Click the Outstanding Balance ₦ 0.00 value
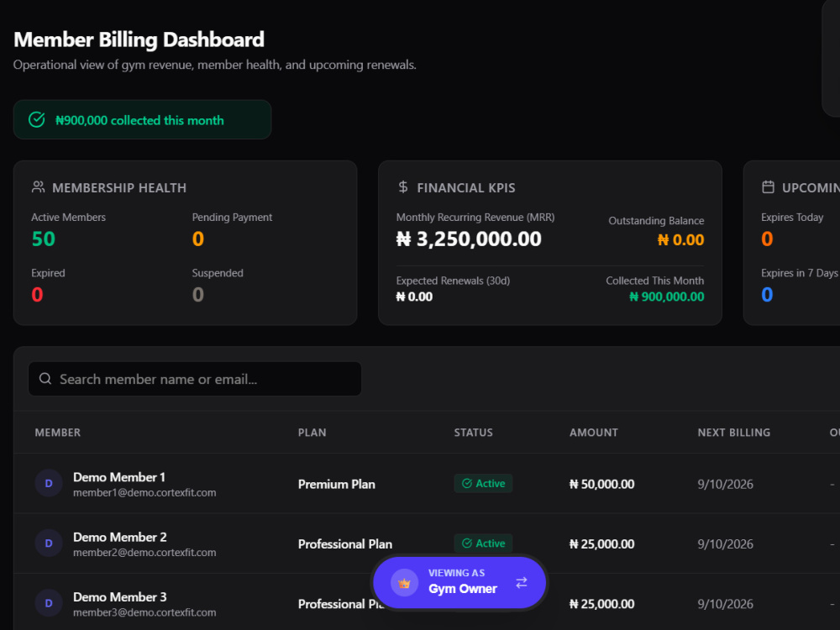 (x=680, y=239)
